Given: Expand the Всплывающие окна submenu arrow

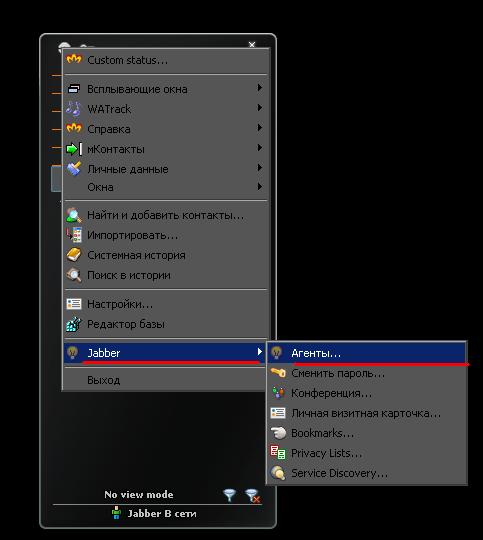Looking at the screenshot, I should (260, 88).
